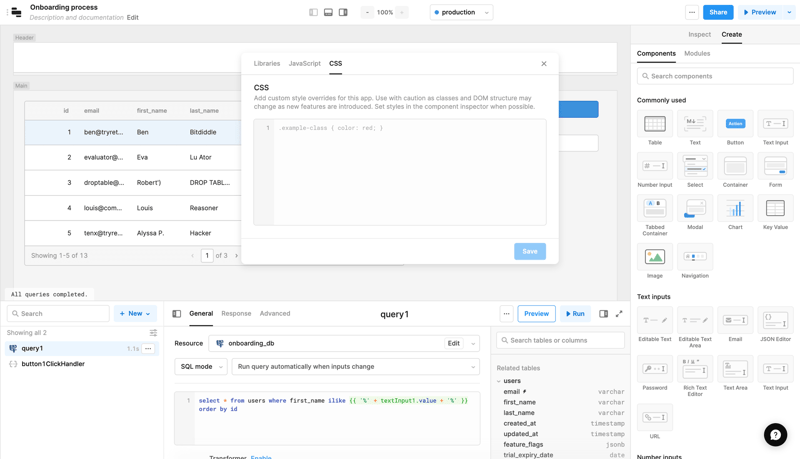Focus the query Search field
This screenshot has height=459, width=800.
tap(58, 314)
